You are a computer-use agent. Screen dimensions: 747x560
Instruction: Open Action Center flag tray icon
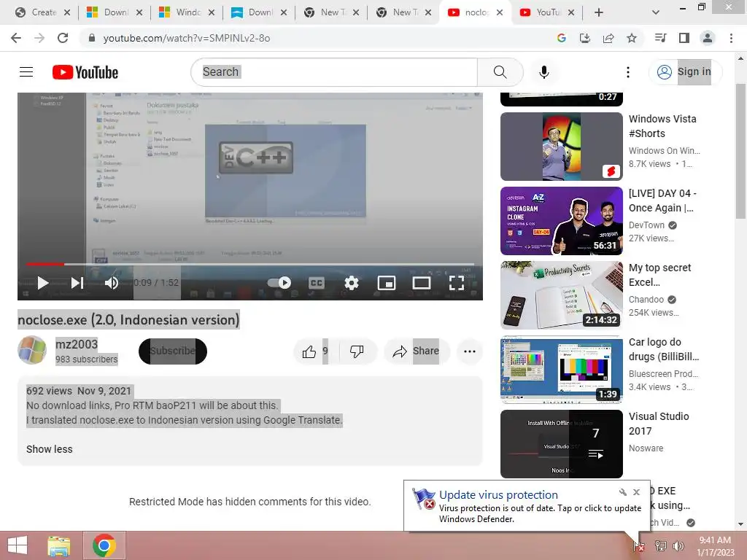click(x=639, y=545)
